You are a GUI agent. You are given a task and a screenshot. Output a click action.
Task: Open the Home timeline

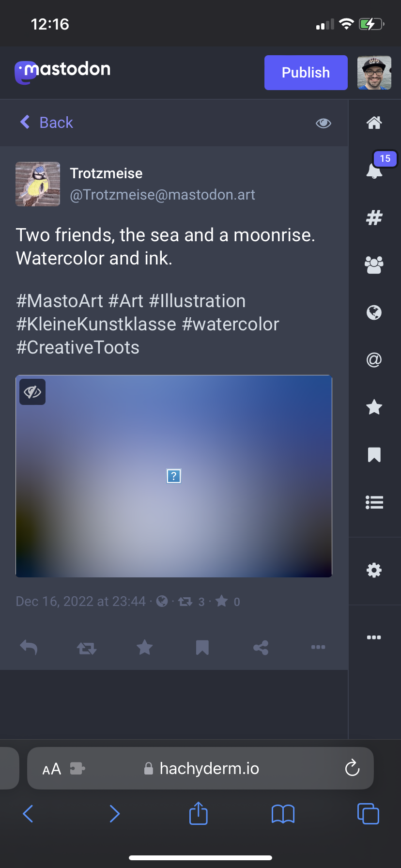click(374, 123)
